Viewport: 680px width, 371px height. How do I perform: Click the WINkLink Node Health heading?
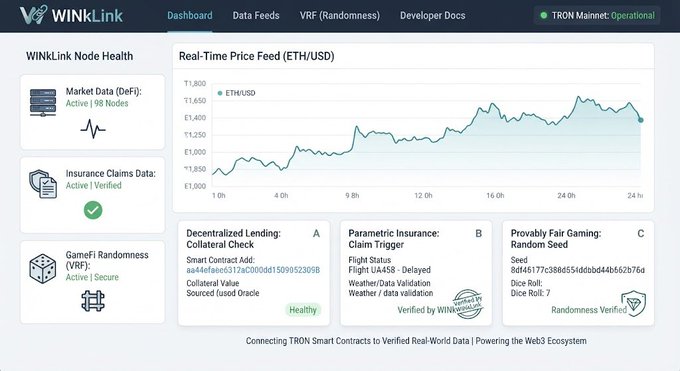point(79,56)
